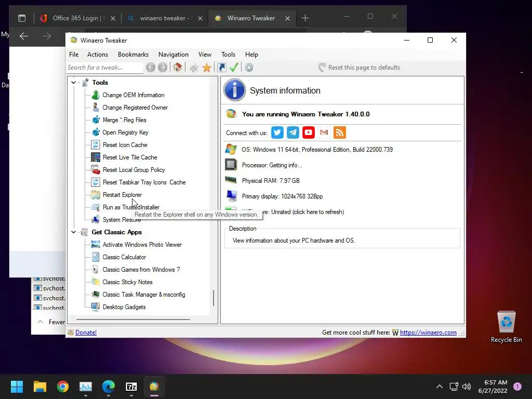Switch to Office 365 Login browser tab
Screen dimensions: 532x399
coord(76,18)
